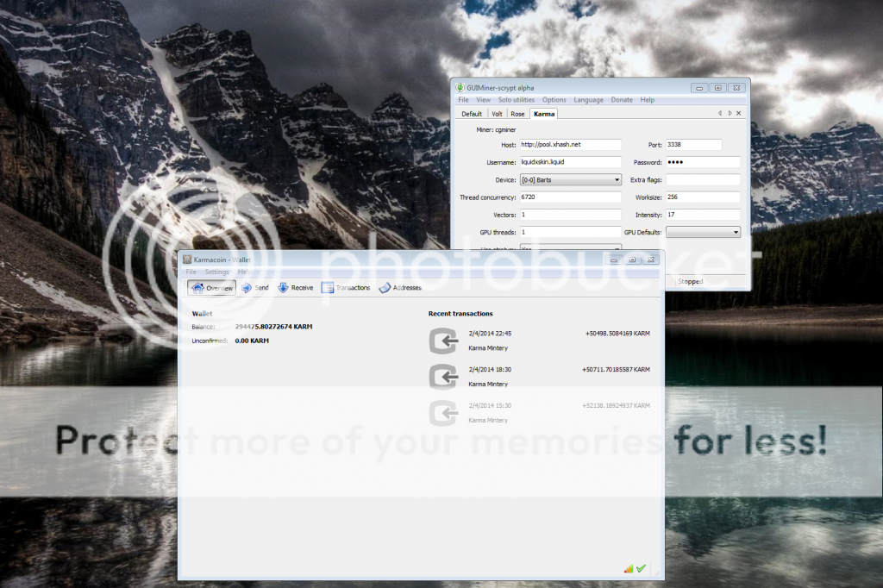Click the 'Recent transactions' heading

click(x=460, y=314)
